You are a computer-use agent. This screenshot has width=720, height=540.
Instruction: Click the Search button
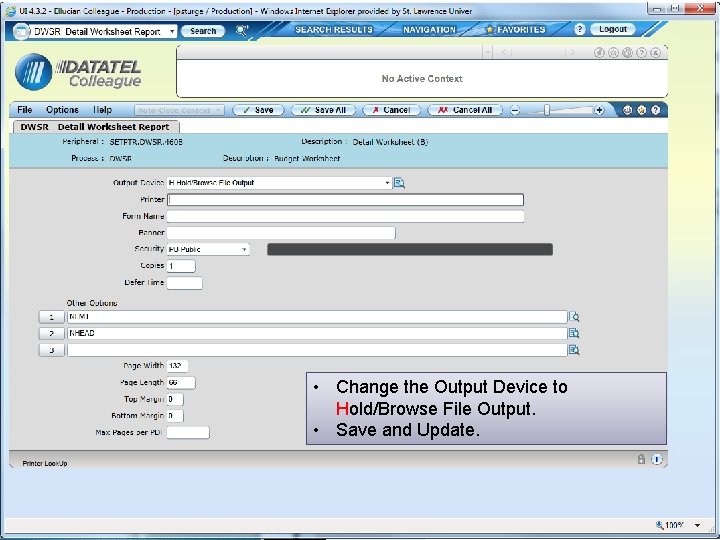coord(203,31)
